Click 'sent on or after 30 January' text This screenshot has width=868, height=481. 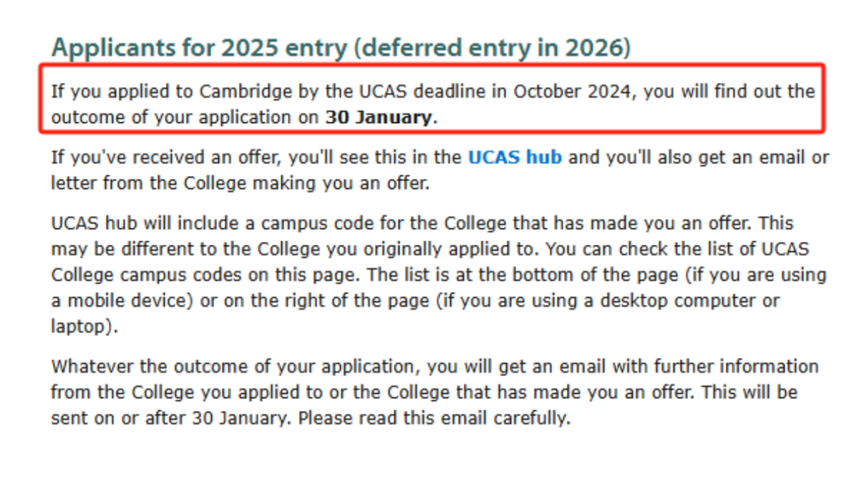[170, 417]
